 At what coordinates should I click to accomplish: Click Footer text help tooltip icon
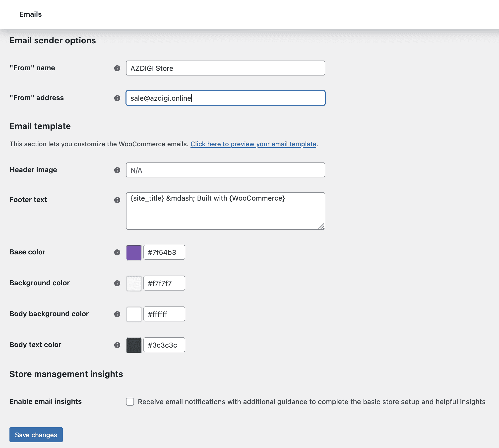(x=117, y=200)
